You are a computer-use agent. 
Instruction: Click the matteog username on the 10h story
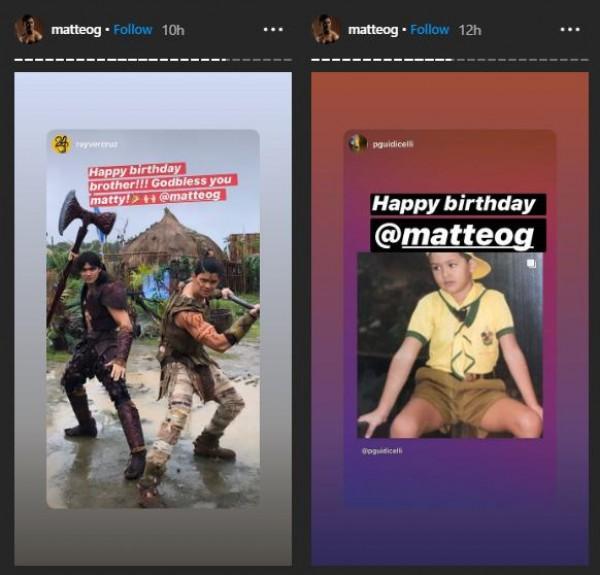click(75, 29)
